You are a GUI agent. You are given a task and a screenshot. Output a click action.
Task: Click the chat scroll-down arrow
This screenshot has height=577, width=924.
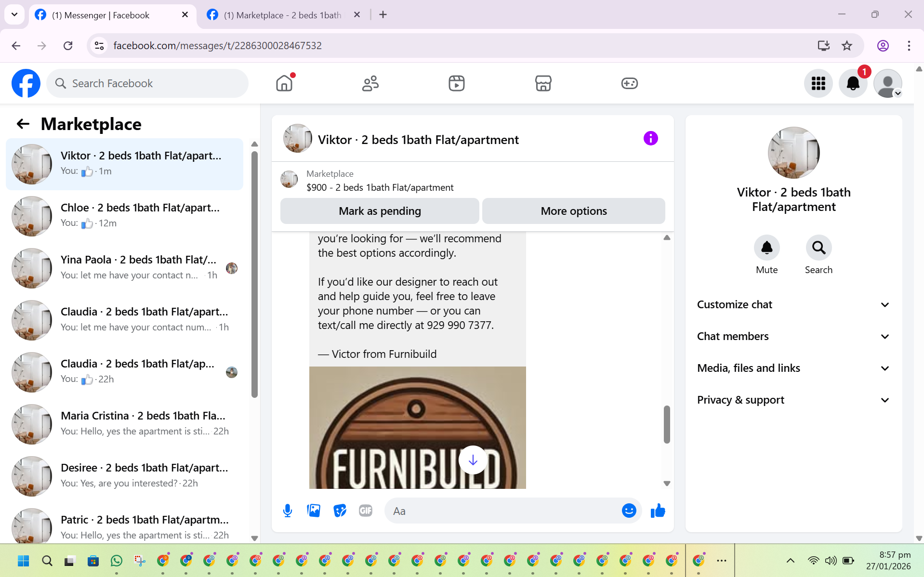click(x=667, y=483)
